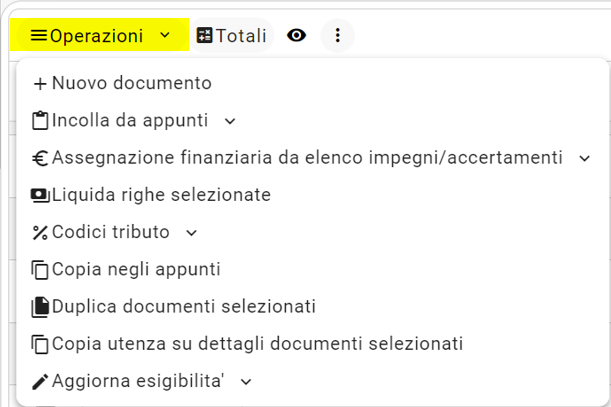611x407 pixels.
Task: Click the euro icon for Assegnazione finanziaria
Action: point(40,158)
